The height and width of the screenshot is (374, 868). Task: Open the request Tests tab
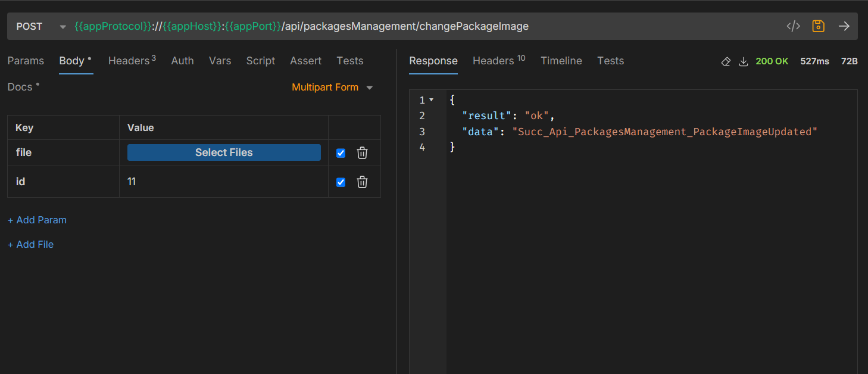coord(350,61)
